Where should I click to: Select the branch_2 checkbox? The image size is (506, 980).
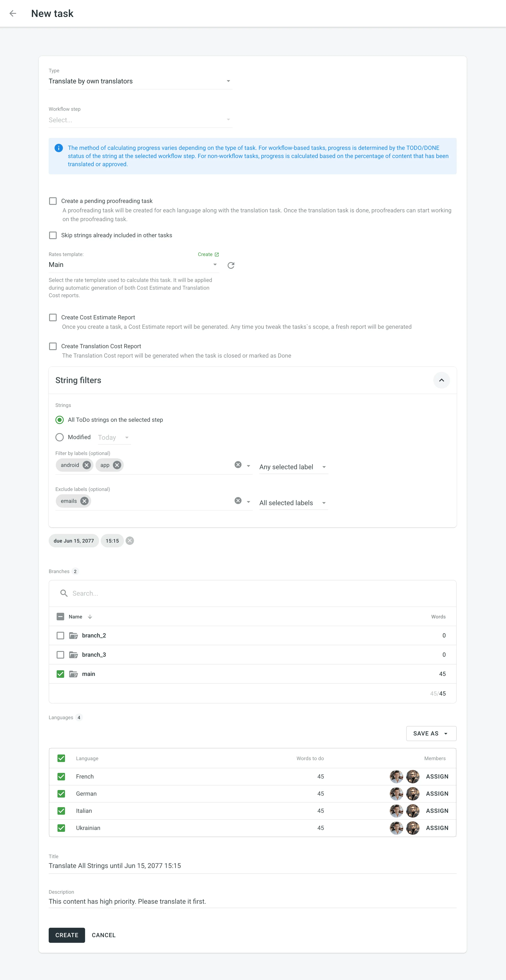pyautogui.click(x=60, y=635)
